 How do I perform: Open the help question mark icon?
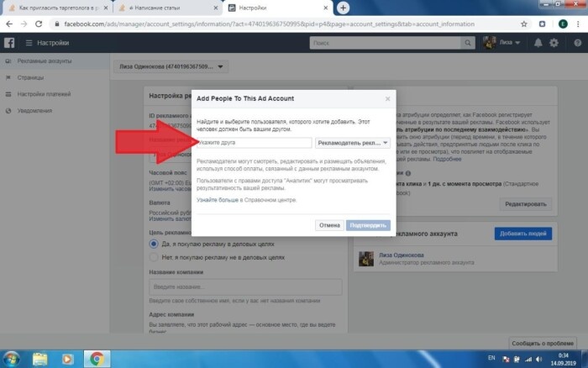pos(578,43)
